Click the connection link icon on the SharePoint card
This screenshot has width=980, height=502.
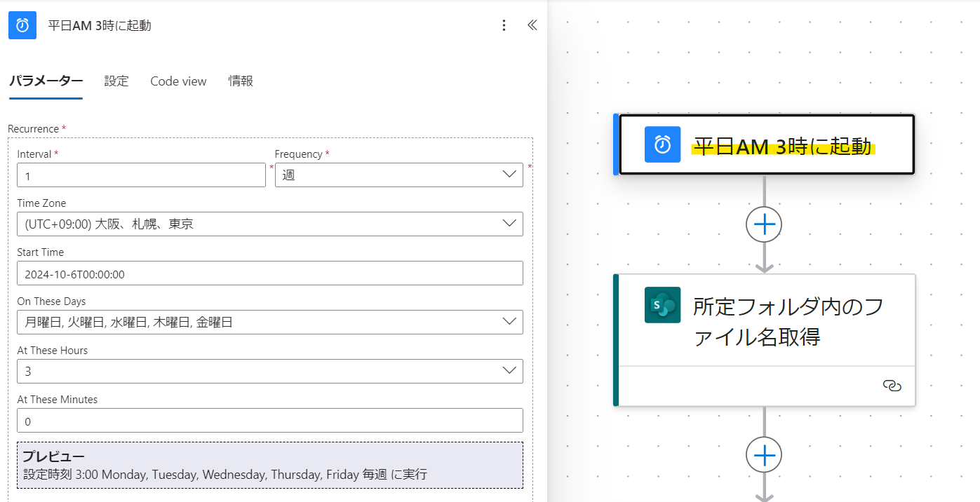(892, 386)
